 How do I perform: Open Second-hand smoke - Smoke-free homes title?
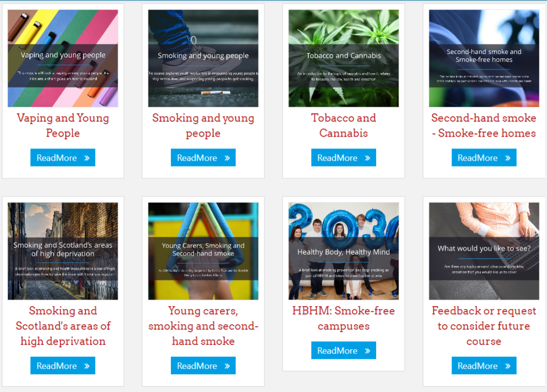coord(484,126)
